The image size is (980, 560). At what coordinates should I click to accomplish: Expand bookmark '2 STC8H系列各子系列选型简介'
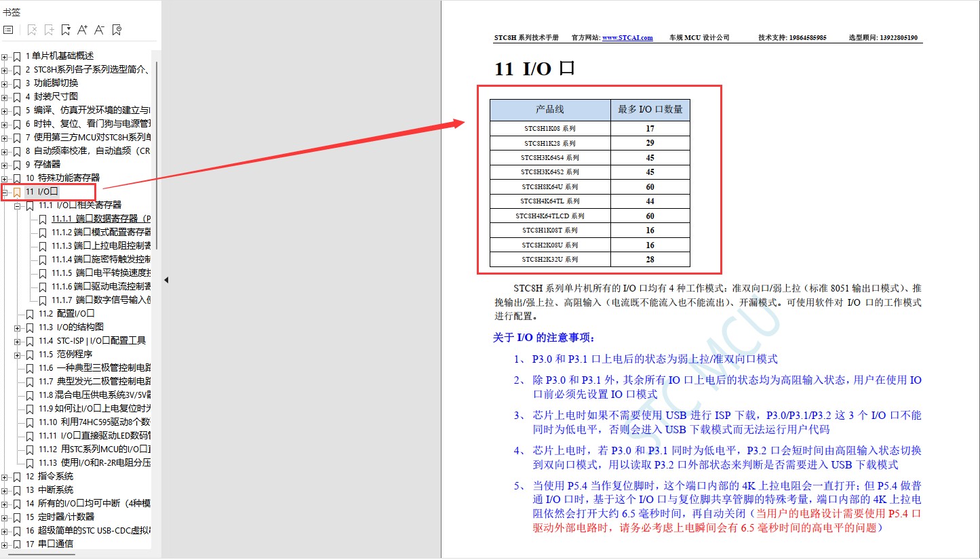coord(5,70)
